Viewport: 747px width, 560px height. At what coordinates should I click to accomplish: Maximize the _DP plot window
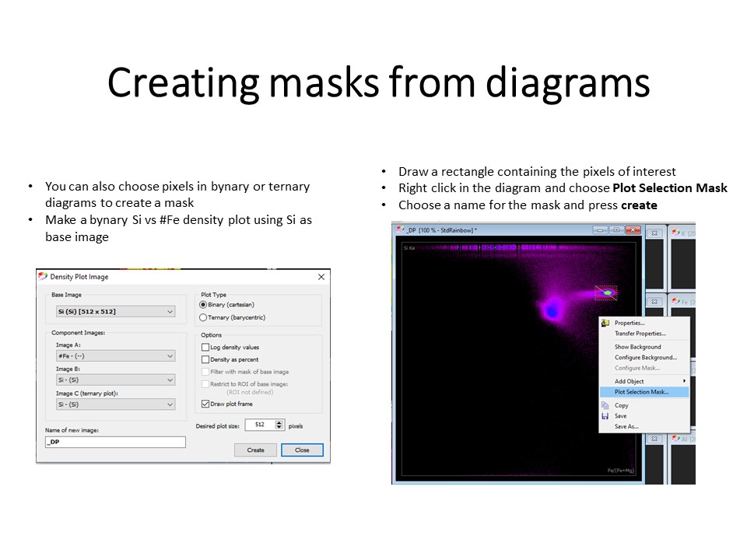(x=615, y=230)
